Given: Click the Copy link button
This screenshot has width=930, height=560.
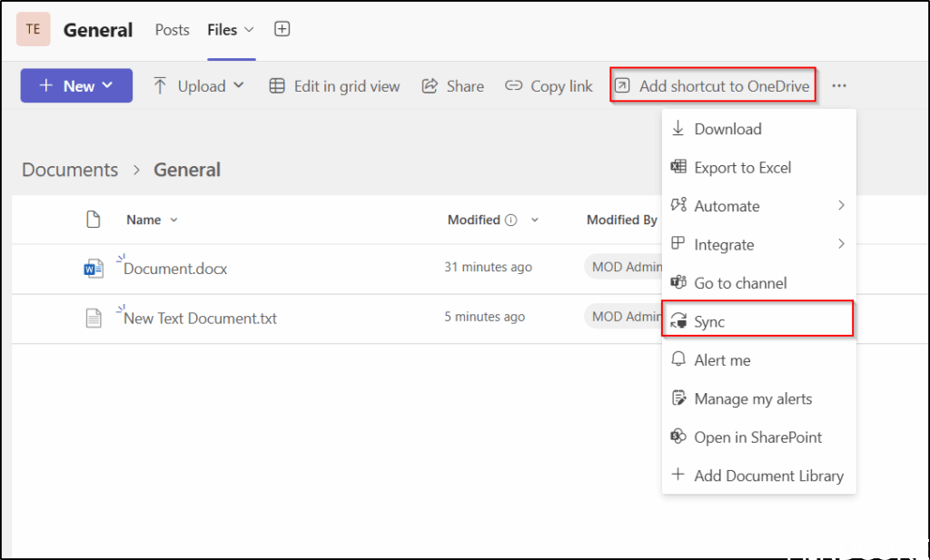Looking at the screenshot, I should [x=549, y=86].
